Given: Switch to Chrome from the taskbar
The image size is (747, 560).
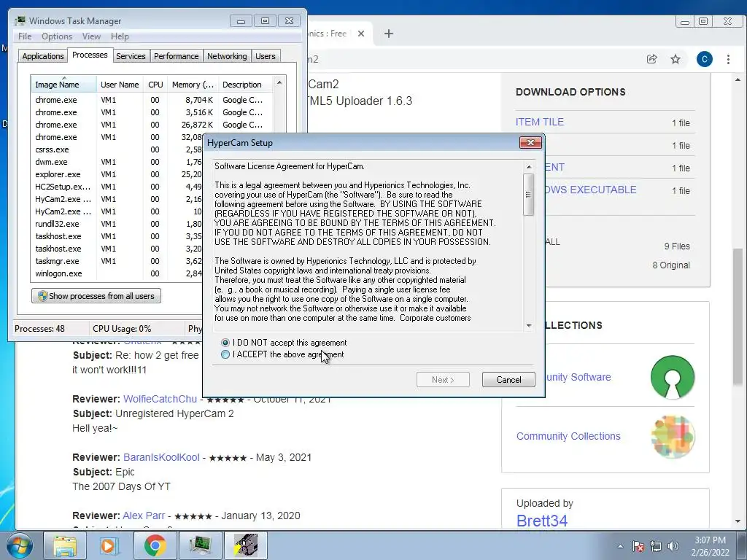Looking at the screenshot, I should tap(155, 545).
